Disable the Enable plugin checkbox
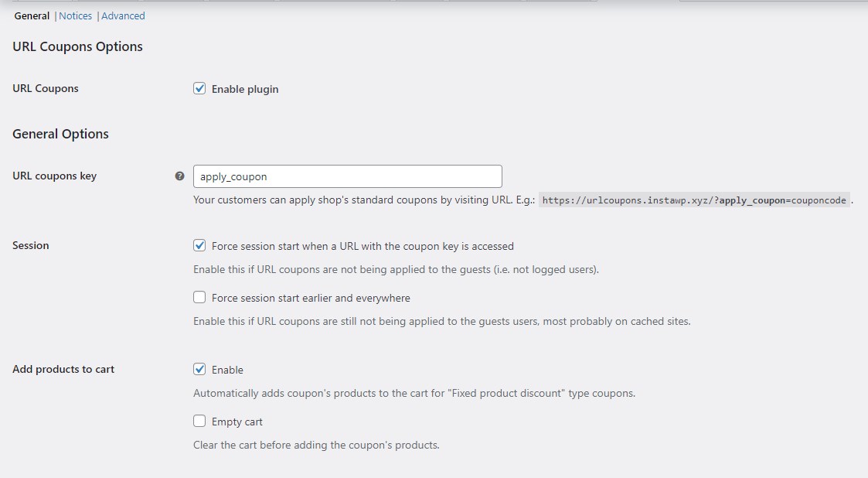 point(199,88)
